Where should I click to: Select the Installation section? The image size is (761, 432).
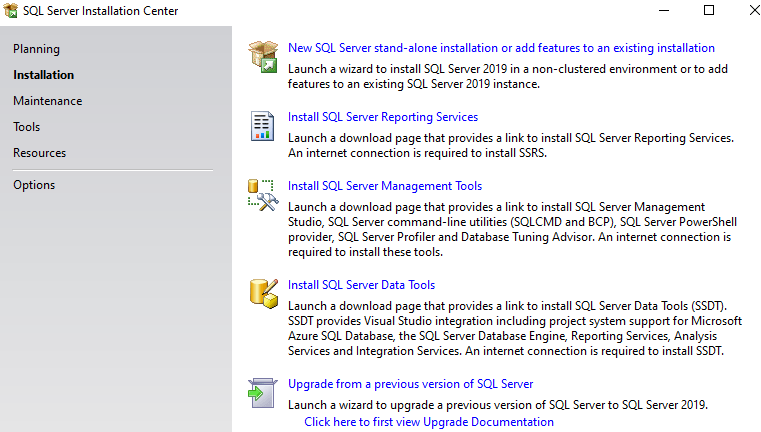[x=44, y=75]
